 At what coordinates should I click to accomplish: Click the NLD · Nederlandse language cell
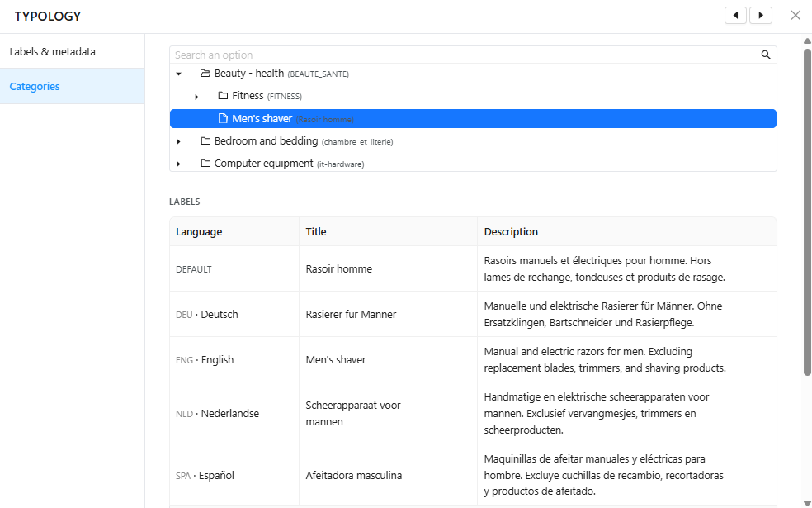[x=234, y=413]
